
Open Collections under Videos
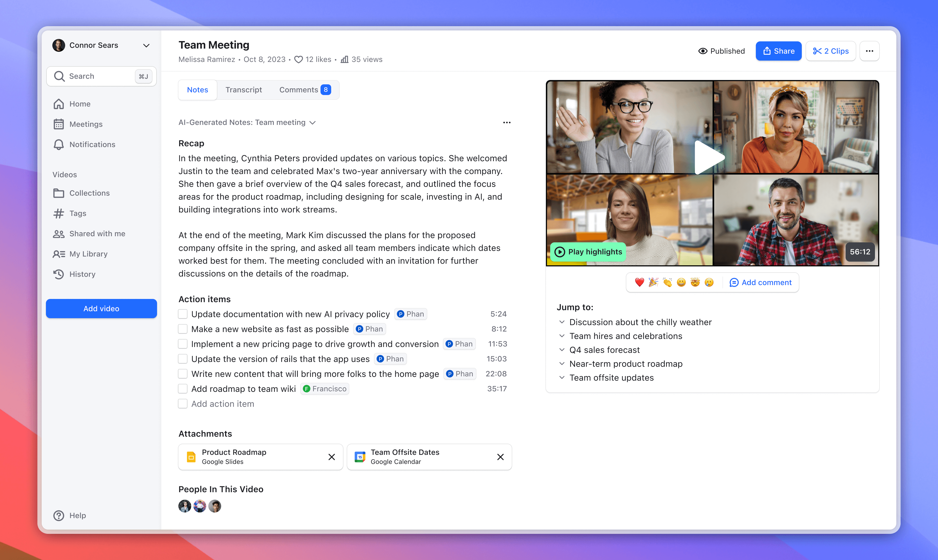89,193
